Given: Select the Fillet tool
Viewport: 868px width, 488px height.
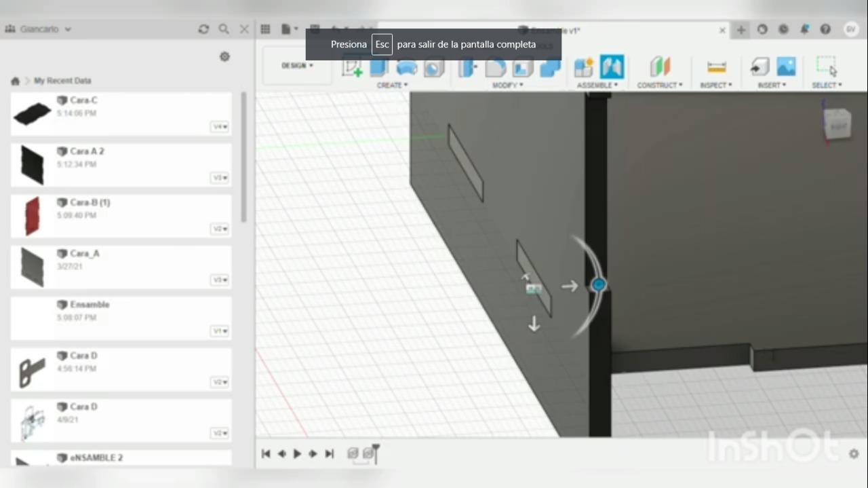Looking at the screenshot, I should click(496, 67).
